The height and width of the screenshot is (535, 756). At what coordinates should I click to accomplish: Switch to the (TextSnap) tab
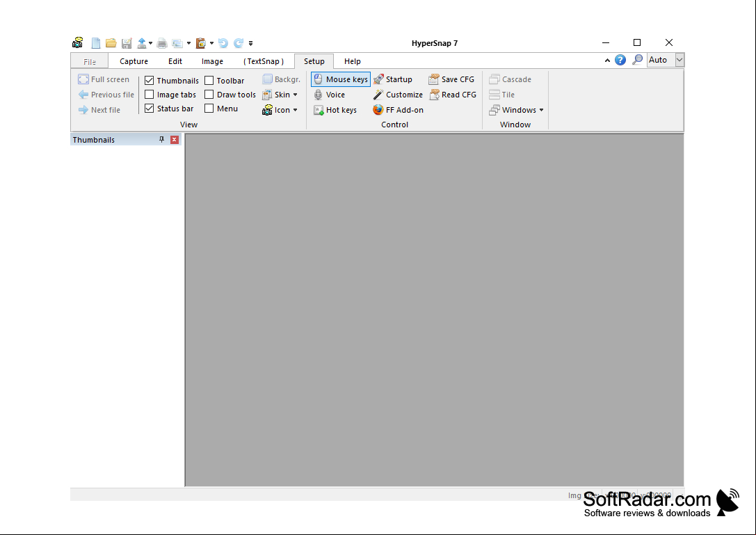tap(264, 61)
